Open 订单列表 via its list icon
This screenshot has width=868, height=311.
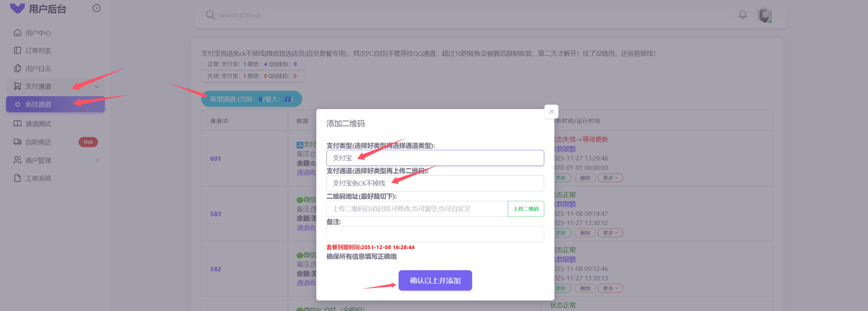tap(17, 50)
